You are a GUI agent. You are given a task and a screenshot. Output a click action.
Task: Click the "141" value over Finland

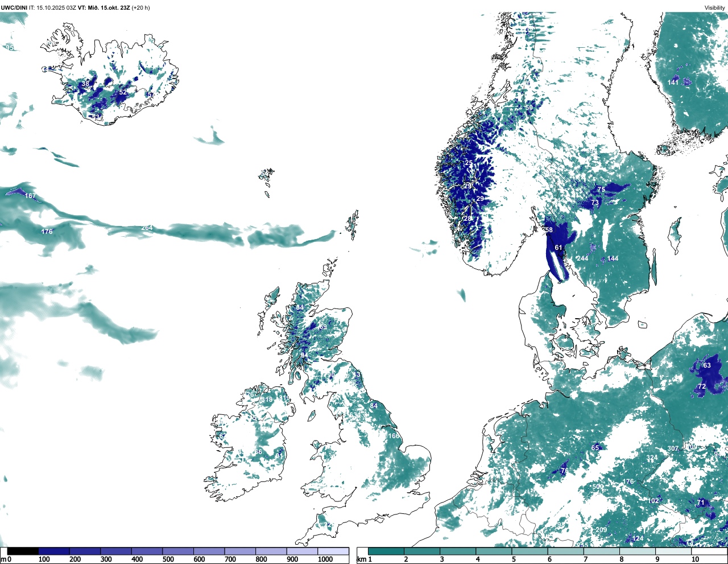tap(673, 82)
